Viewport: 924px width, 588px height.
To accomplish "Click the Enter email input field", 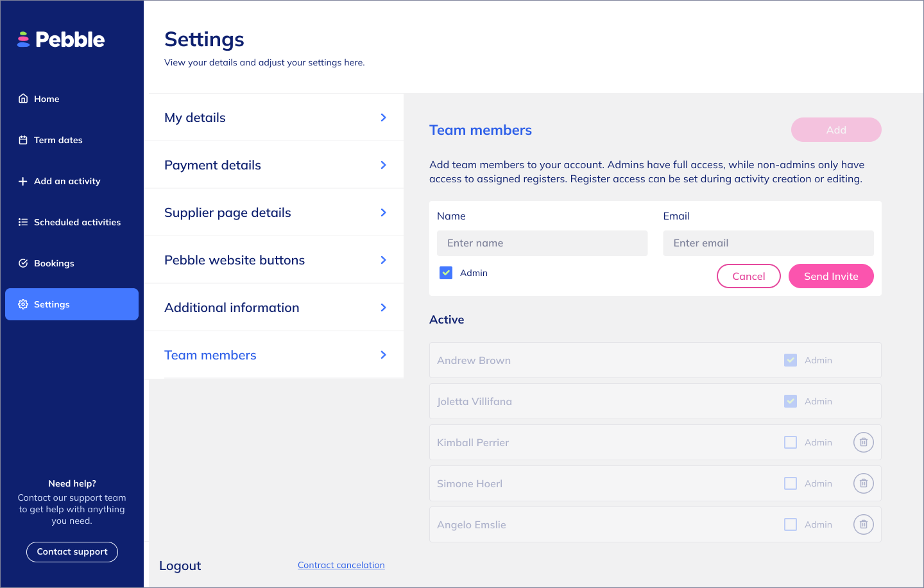I will (768, 243).
